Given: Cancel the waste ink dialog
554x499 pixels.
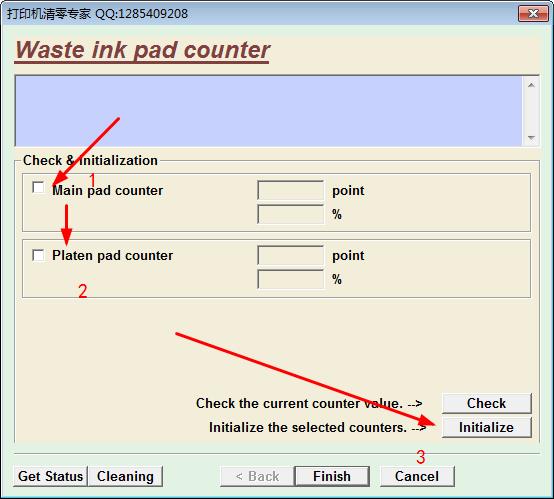Looking at the screenshot, I should tap(417, 476).
